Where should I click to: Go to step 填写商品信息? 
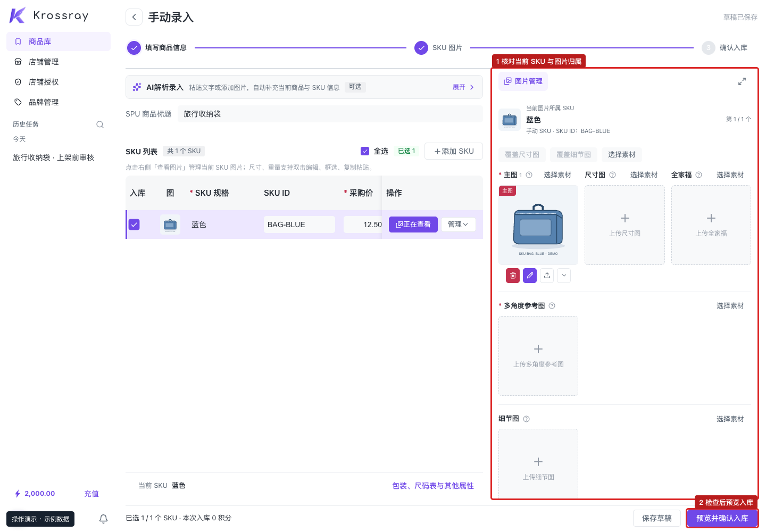pos(157,48)
